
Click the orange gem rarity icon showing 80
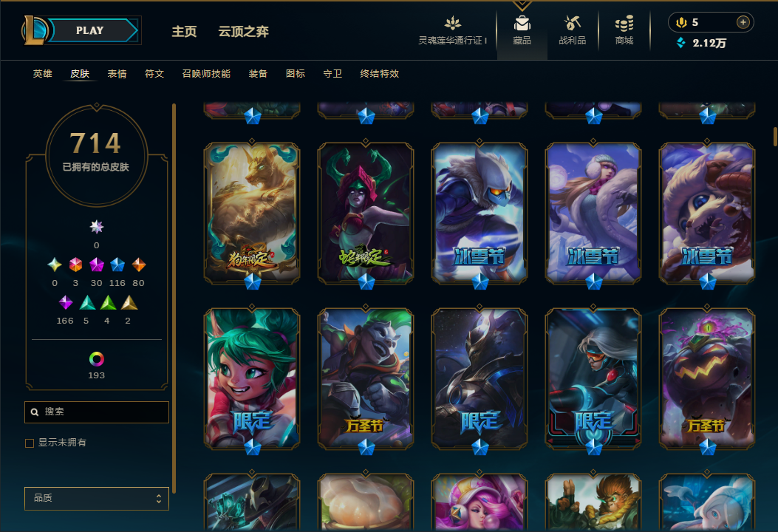[138, 265]
